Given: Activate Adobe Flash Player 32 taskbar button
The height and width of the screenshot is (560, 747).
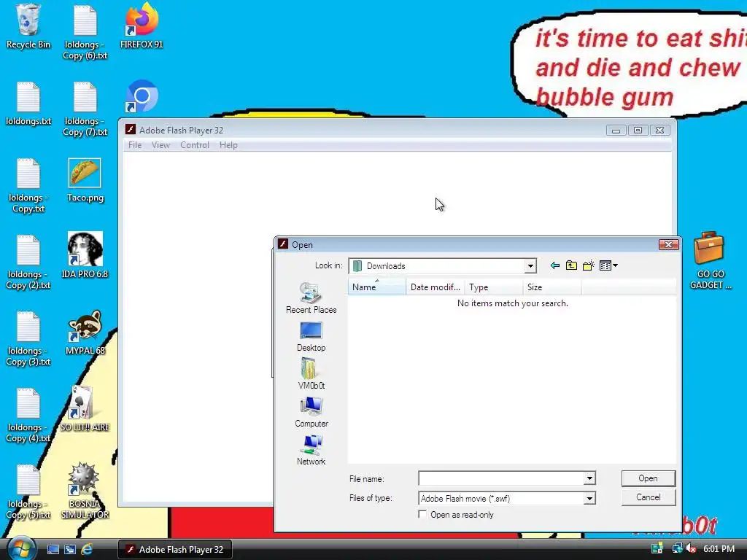Looking at the screenshot, I should [175, 550].
